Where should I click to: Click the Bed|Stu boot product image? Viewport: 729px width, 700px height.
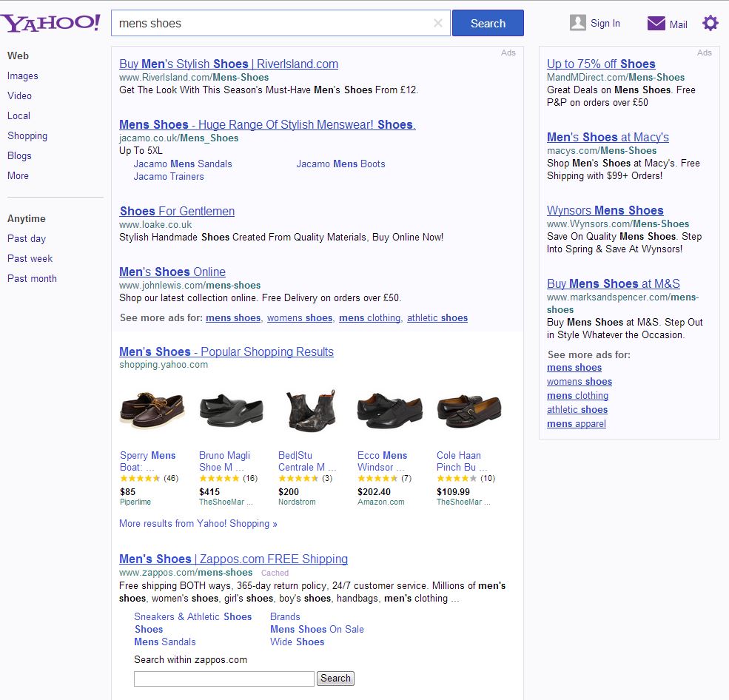coord(310,411)
